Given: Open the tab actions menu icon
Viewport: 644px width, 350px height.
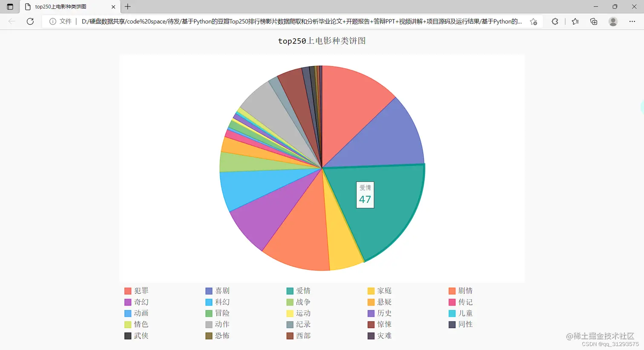Looking at the screenshot, I should 10,7.
